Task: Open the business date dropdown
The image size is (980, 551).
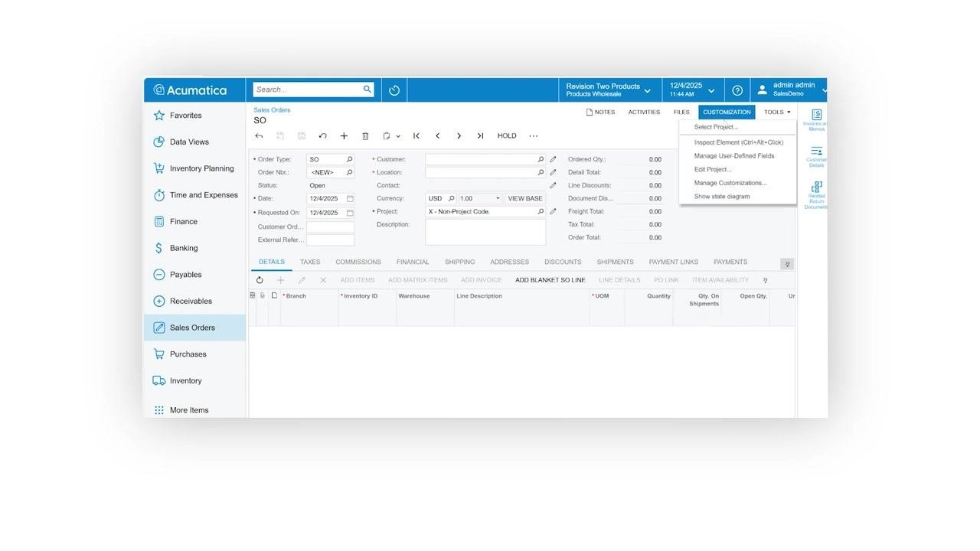Action: (x=692, y=90)
